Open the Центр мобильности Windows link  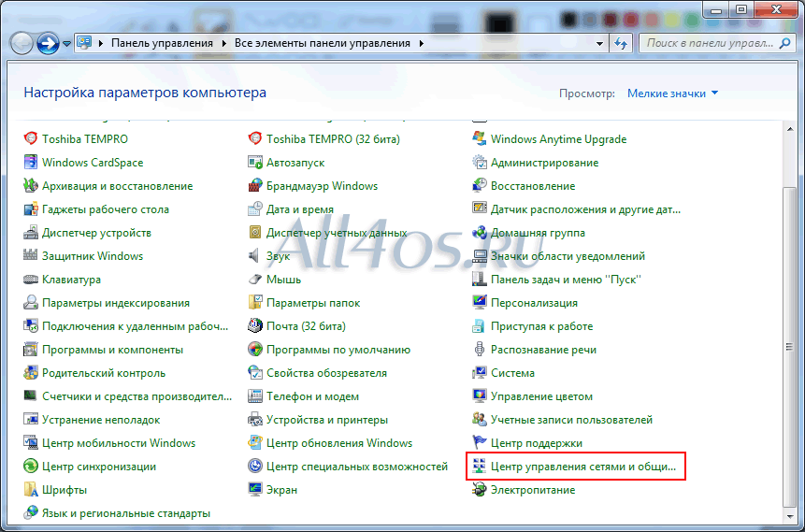pos(119,442)
